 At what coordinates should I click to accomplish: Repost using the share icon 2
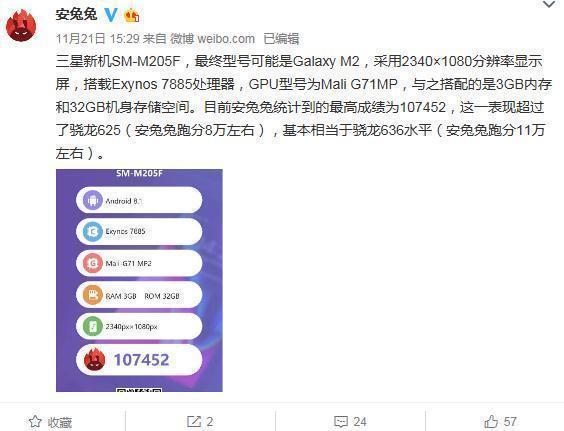pos(200,422)
